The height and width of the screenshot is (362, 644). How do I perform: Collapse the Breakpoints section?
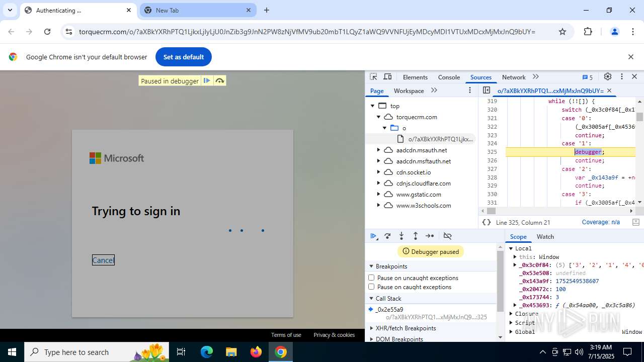[x=371, y=266]
